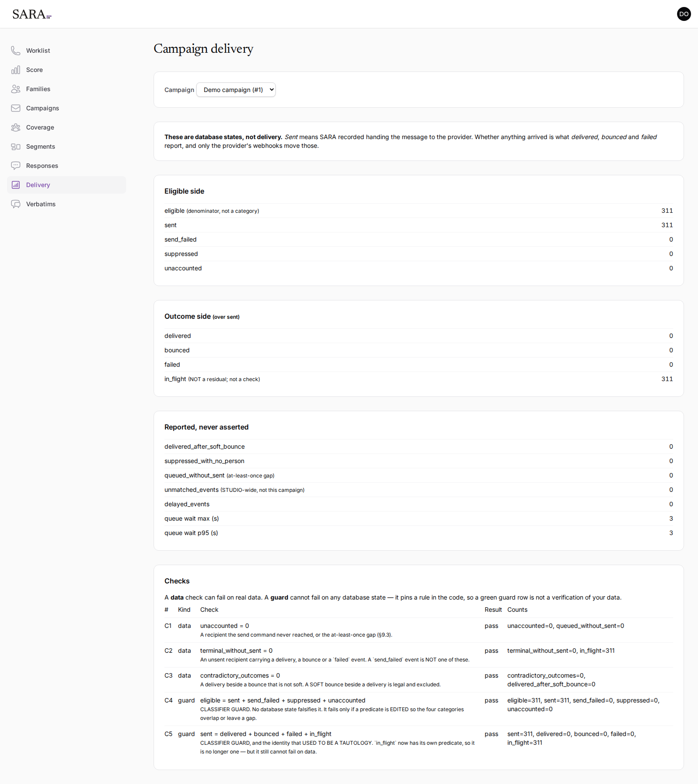Click the C4 guard row identifier
The image size is (698, 784).
[168, 700]
